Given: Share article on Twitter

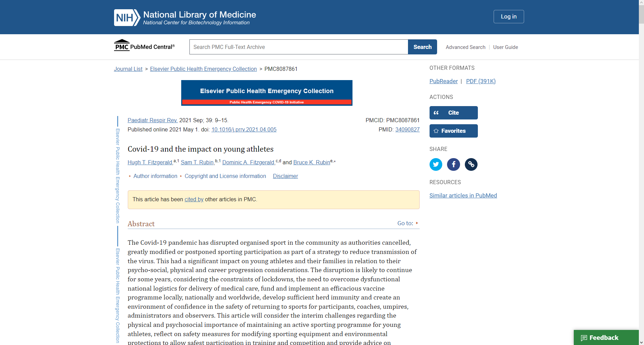Looking at the screenshot, I should pyautogui.click(x=436, y=164).
